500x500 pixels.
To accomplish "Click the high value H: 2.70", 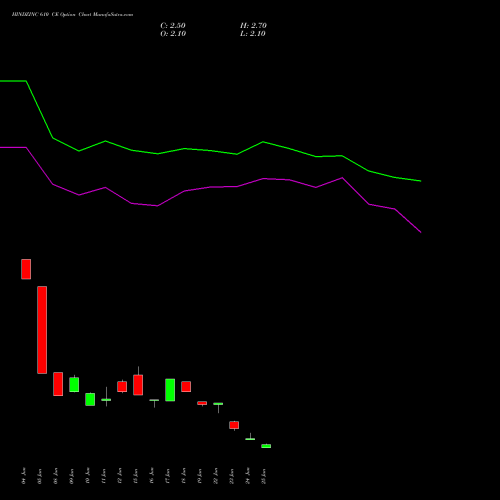I will [253, 26].
